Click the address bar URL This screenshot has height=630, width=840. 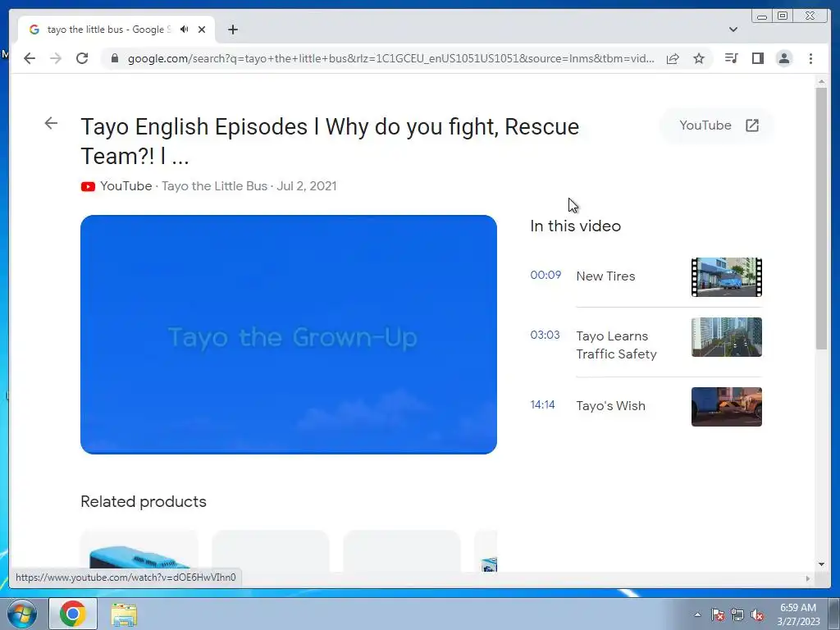click(x=390, y=58)
